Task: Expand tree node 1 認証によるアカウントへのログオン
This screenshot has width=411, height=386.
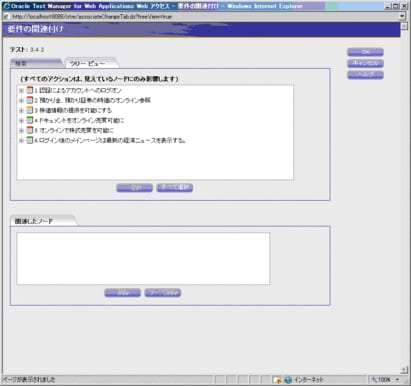Action: 21,90
